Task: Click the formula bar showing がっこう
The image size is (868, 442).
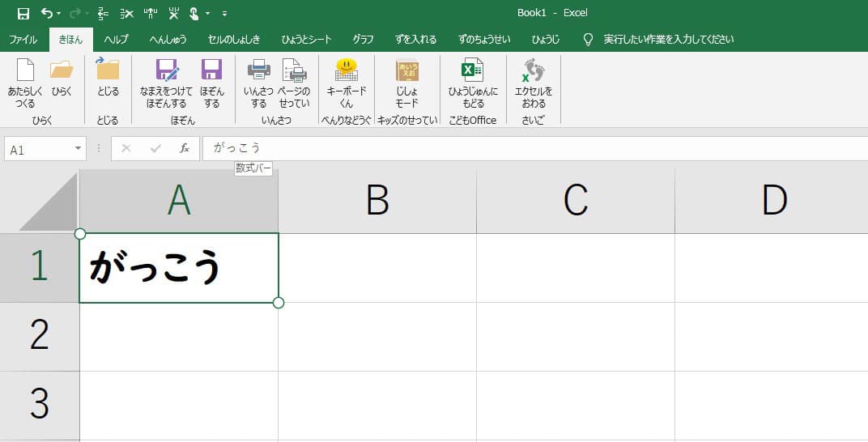Action: coord(534,148)
